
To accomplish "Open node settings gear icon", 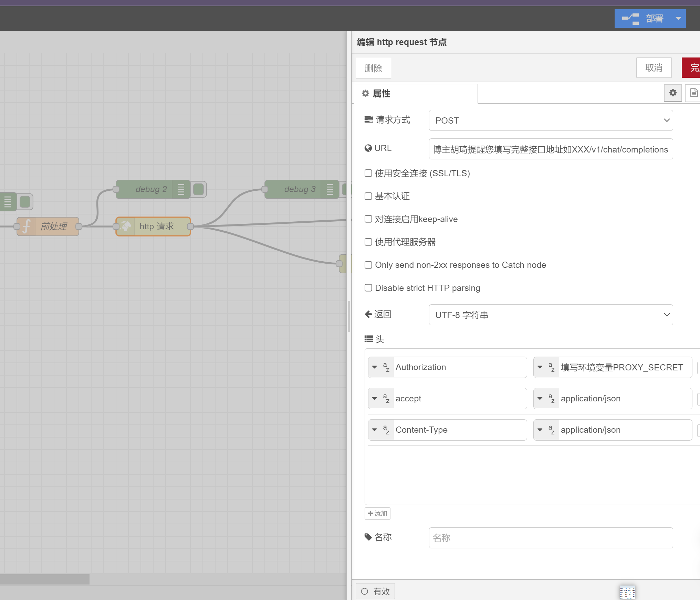I will click(673, 93).
